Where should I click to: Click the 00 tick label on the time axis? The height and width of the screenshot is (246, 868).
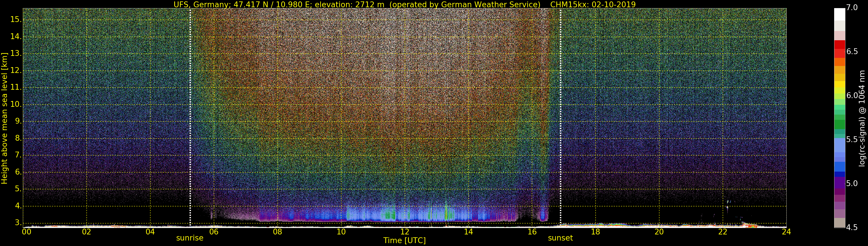(27, 232)
